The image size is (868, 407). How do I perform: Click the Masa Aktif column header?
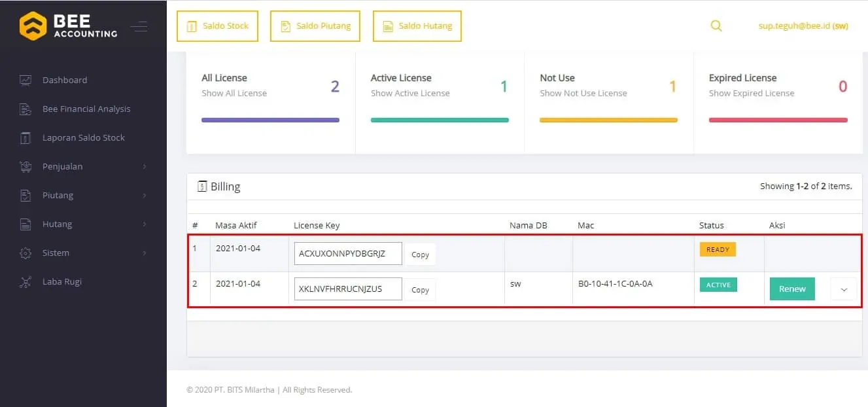click(236, 225)
